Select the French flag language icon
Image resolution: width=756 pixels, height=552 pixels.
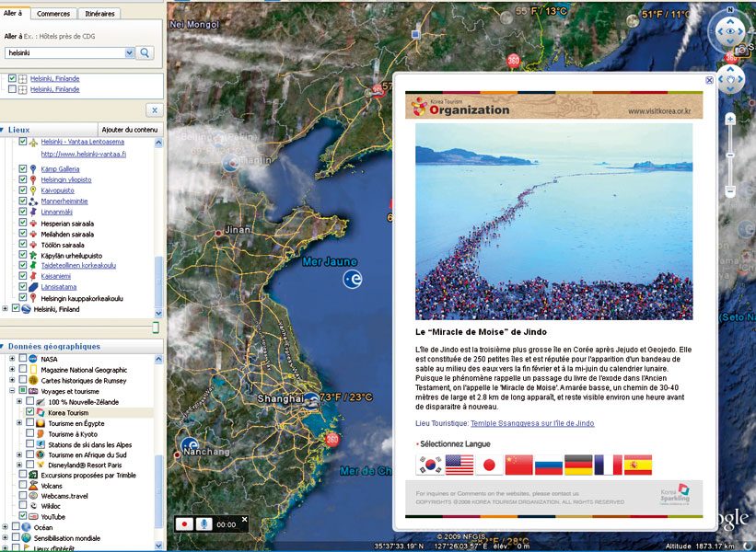(x=608, y=465)
